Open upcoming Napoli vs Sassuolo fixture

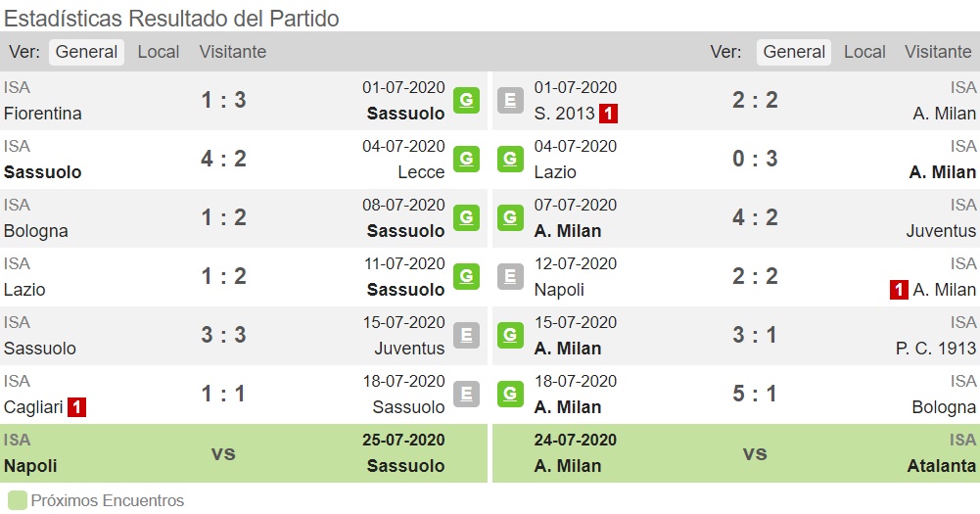point(243,453)
